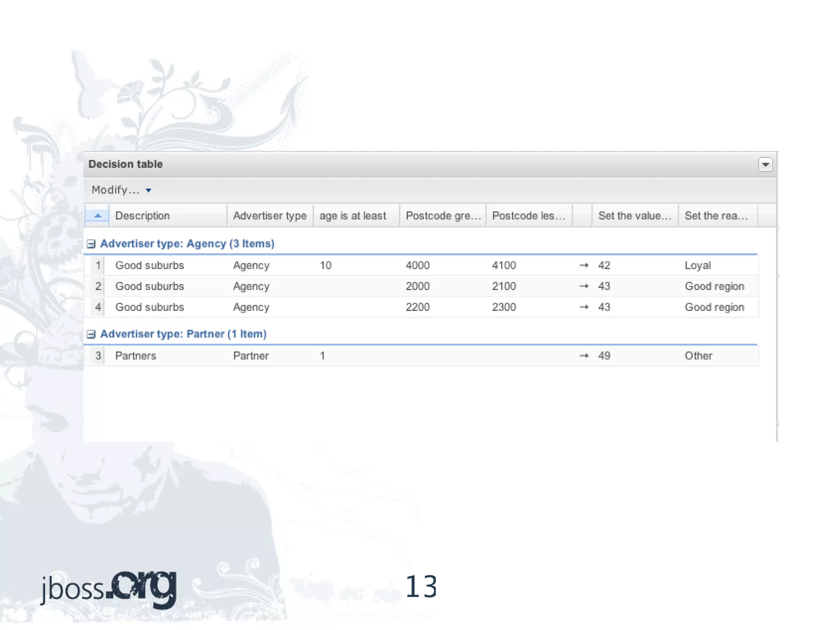Click the arrow icon in Partners row
This screenshot has width=840, height=630.
[x=584, y=356]
